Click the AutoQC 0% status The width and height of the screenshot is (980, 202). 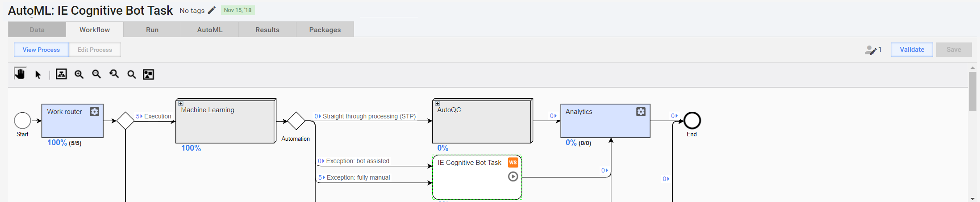pos(443,148)
